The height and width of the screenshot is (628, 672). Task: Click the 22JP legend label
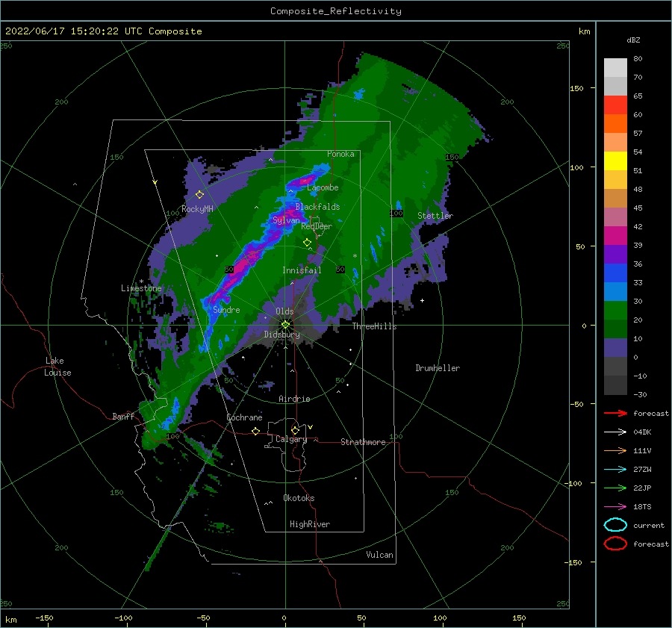point(642,488)
